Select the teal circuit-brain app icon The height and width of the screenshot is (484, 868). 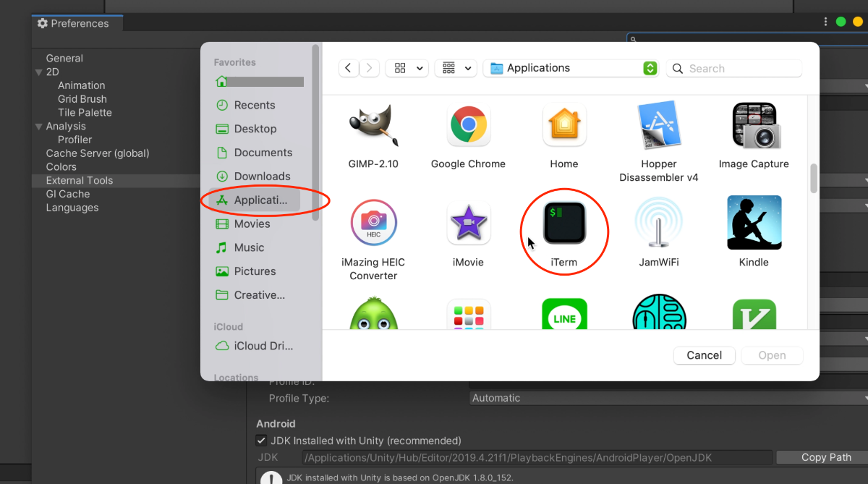point(659,312)
